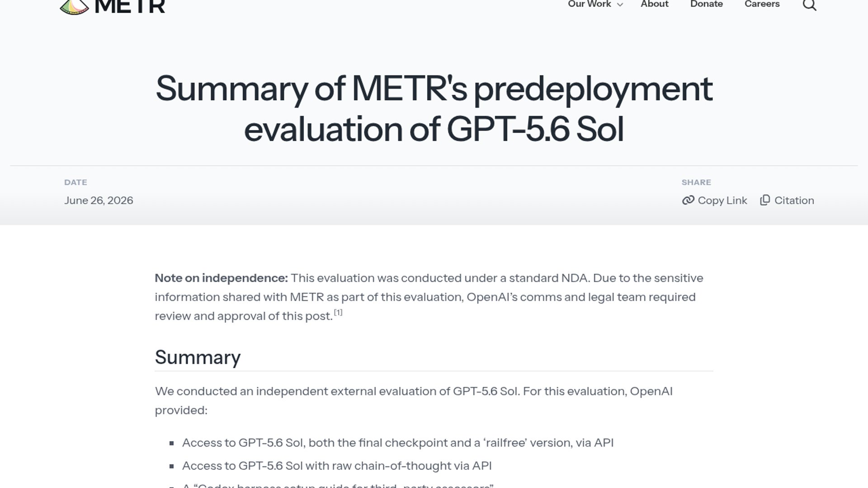
Task: Click the Copy Link text
Action: click(x=722, y=200)
